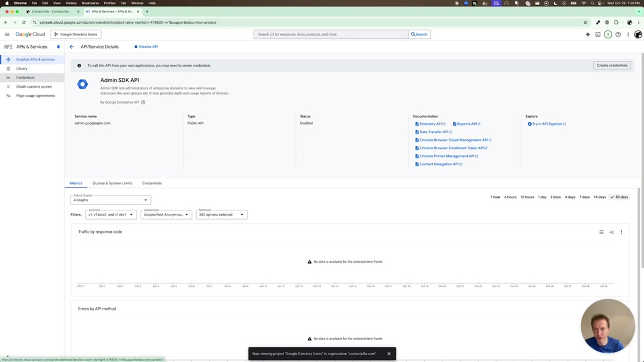Screen dimensions: 644x362
Task: Click the Google Cloud logo
Action: [x=30, y=34]
